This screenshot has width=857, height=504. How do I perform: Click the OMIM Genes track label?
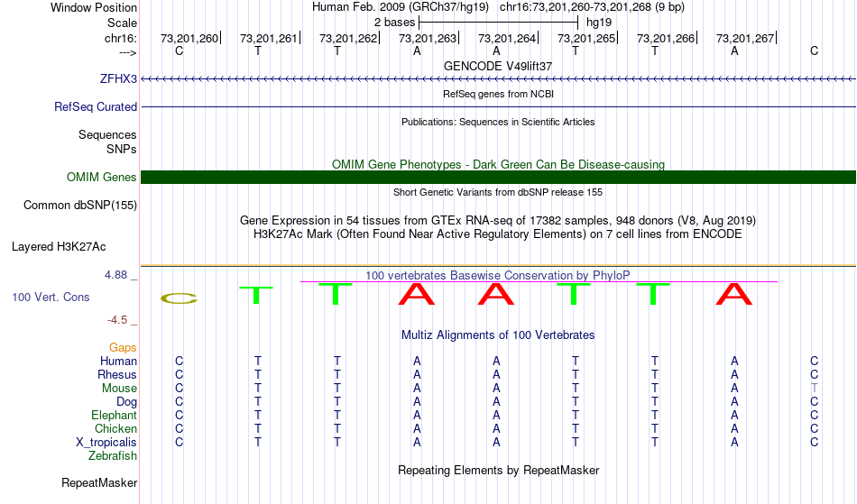point(101,177)
